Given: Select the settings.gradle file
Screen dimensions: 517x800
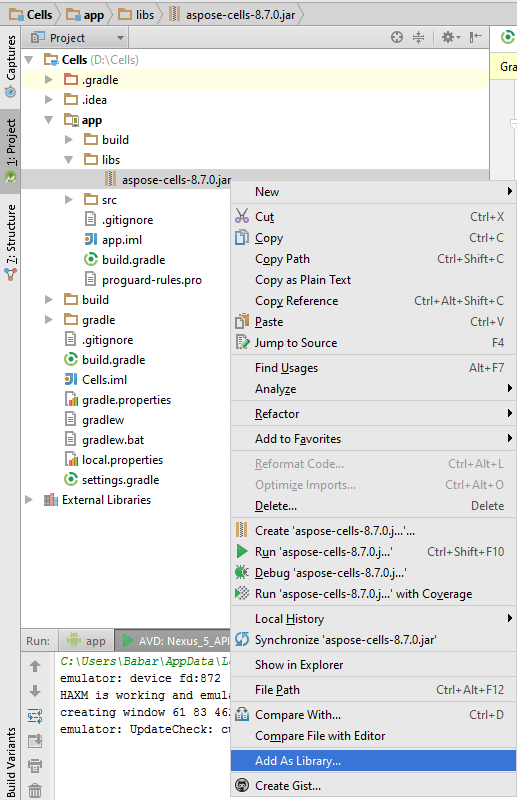Looking at the screenshot, I should click(111, 480).
